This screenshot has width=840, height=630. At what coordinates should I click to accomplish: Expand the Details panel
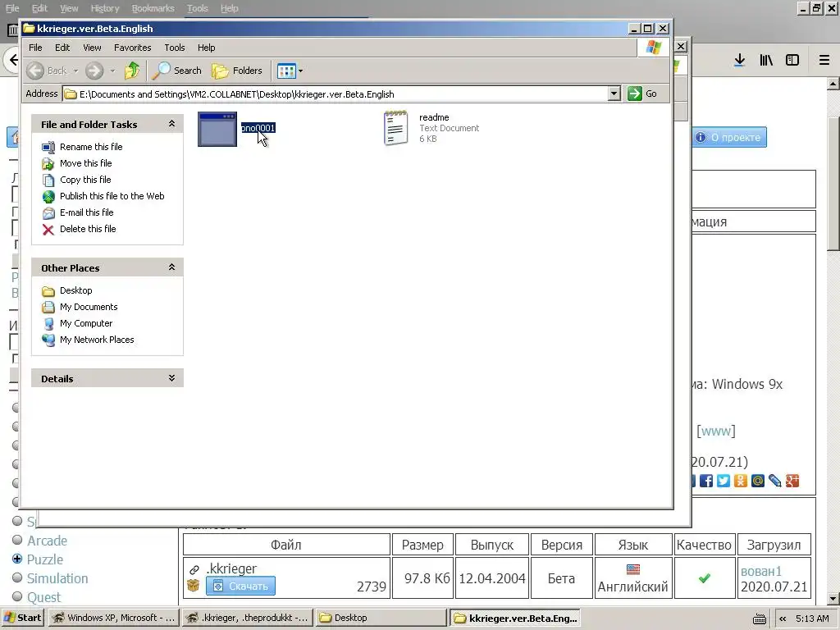pyautogui.click(x=172, y=378)
